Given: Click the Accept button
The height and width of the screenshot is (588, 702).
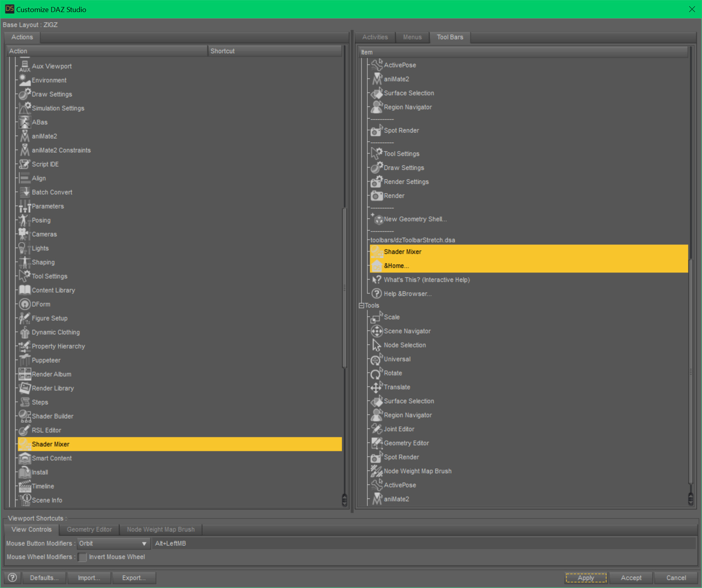Looking at the screenshot, I should coord(631,577).
